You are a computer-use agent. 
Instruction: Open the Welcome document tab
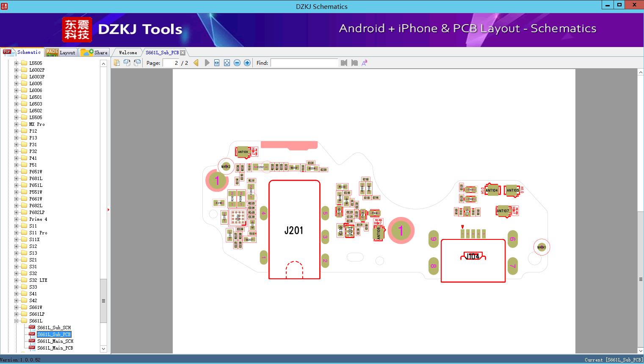128,53
